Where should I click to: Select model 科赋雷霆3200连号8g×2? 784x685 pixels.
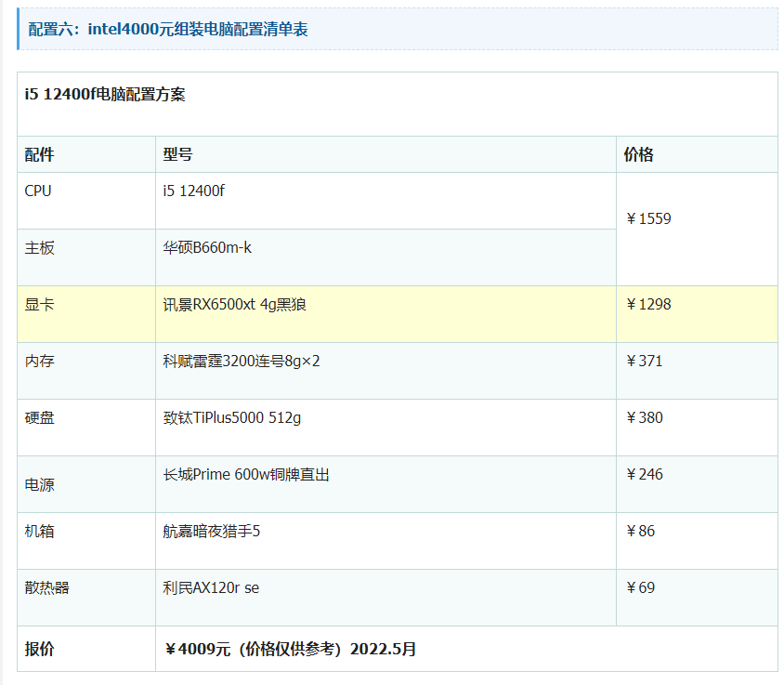(241, 361)
